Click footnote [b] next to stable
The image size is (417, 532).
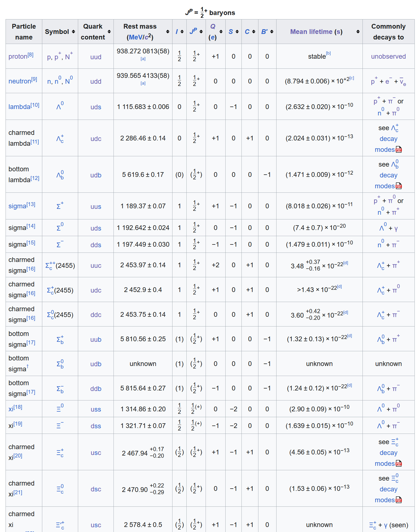[328, 53]
